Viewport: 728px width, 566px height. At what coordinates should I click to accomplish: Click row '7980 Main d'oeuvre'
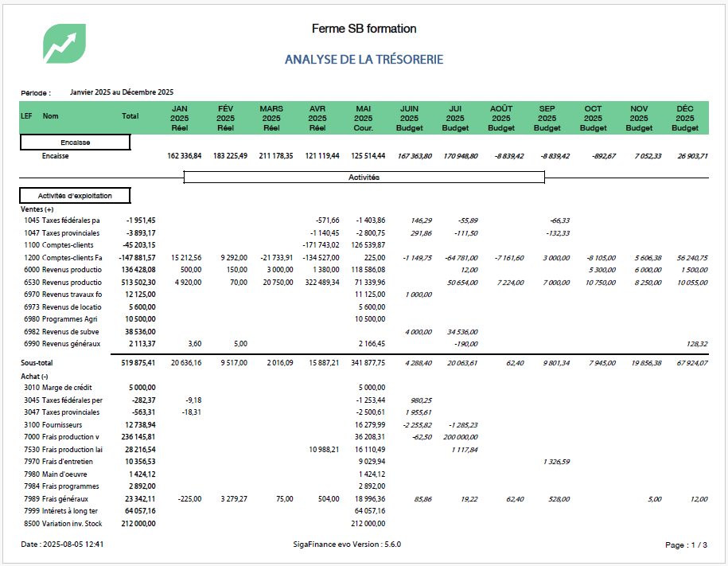pyautogui.click(x=364, y=474)
